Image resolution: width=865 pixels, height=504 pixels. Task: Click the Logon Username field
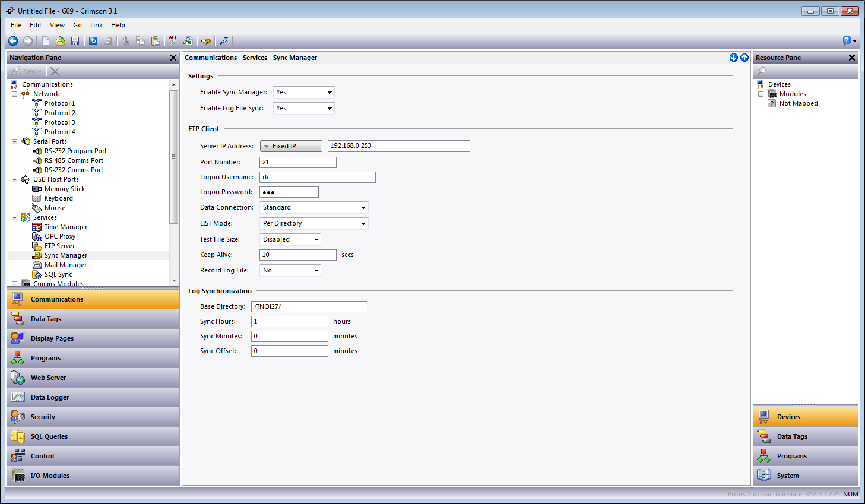(318, 177)
